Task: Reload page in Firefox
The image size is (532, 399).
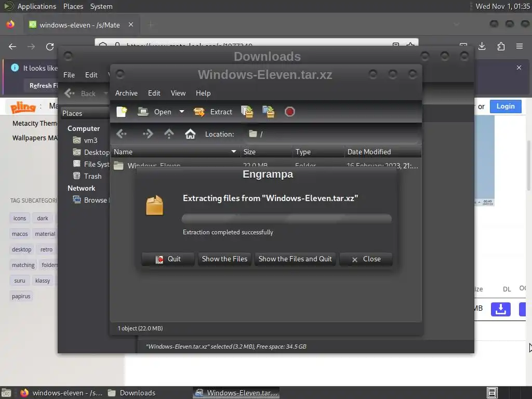Action: (50, 46)
